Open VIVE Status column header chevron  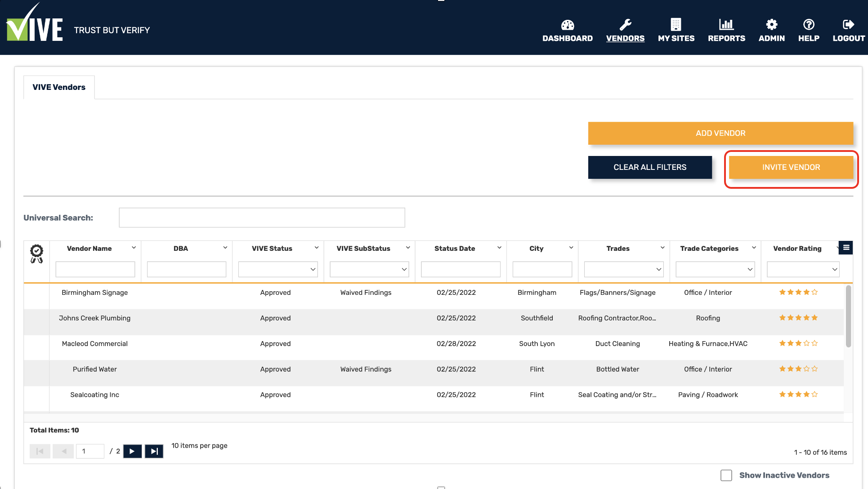point(316,248)
